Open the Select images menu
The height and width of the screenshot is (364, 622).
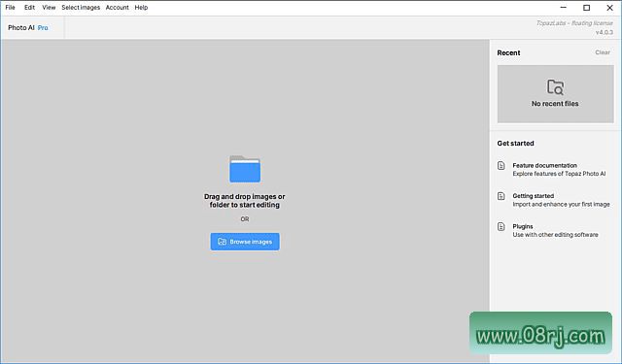pos(81,8)
